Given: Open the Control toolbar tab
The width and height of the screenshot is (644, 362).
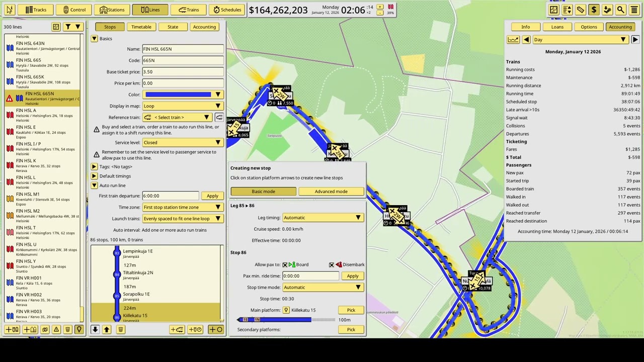Looking at the screenshot, I should tap(74, 10).
